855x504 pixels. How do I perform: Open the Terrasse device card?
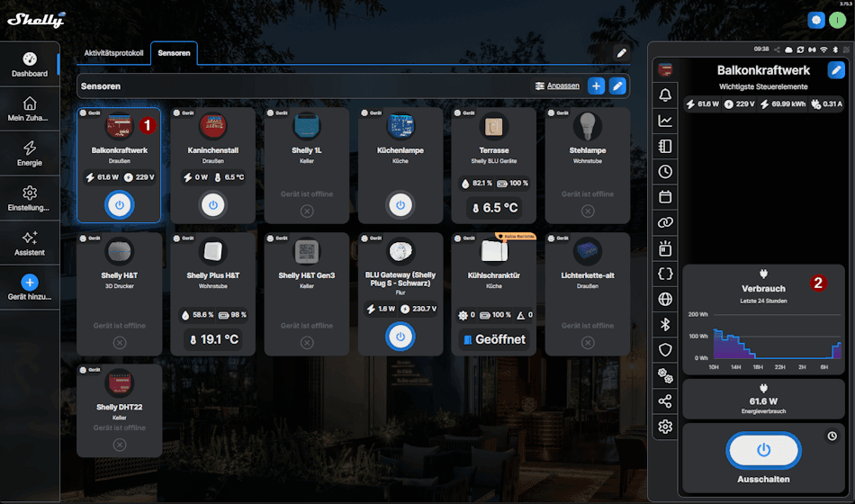coord(494,166)
